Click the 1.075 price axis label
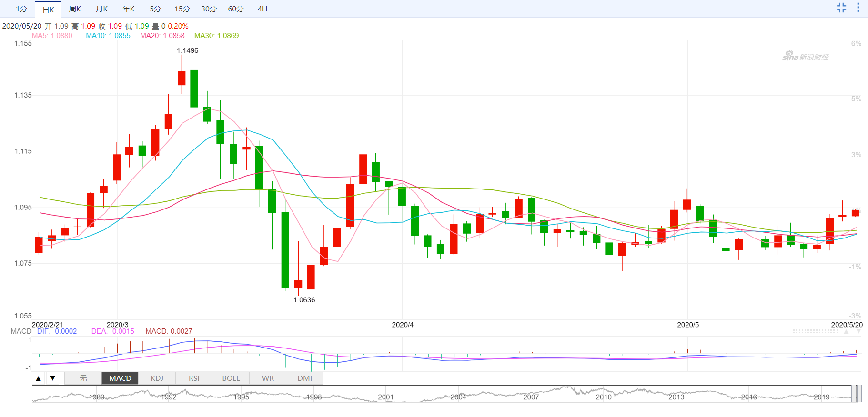Screen dimensions: 868x417 (23, 263)
